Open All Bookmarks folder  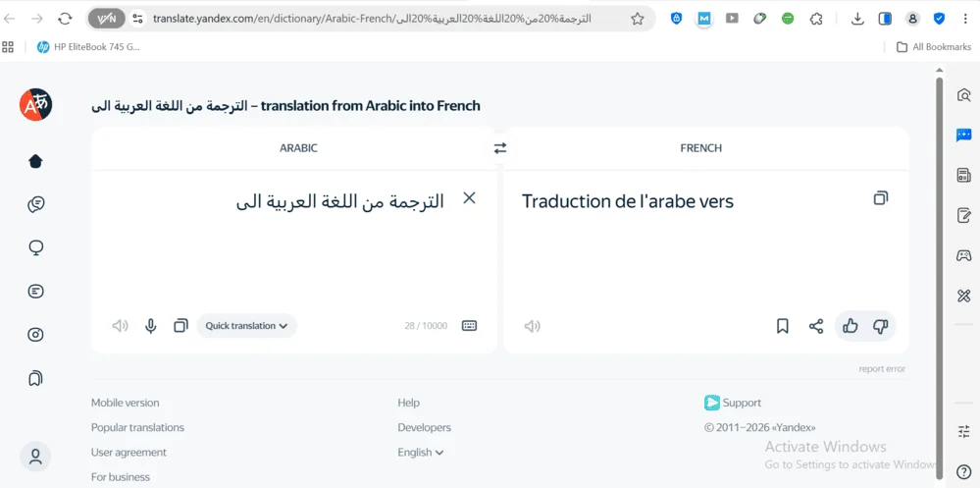(x=934, y=47)
